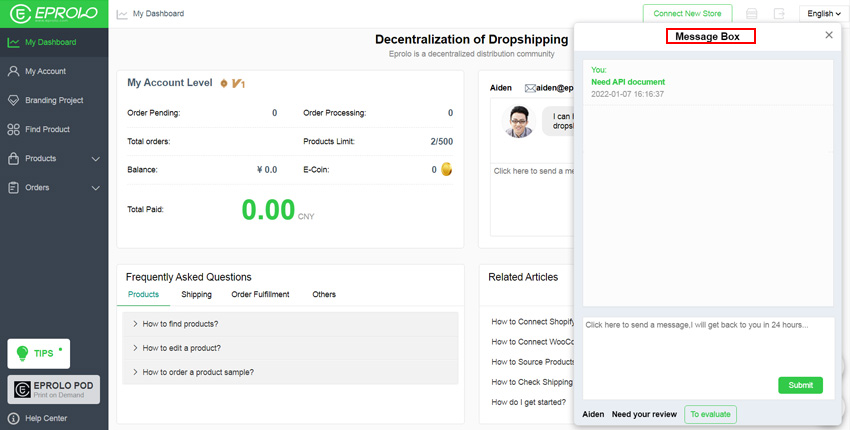
Task: Select the Products FAQ tab
Action: pyautogui.click(x=143, y=294)
